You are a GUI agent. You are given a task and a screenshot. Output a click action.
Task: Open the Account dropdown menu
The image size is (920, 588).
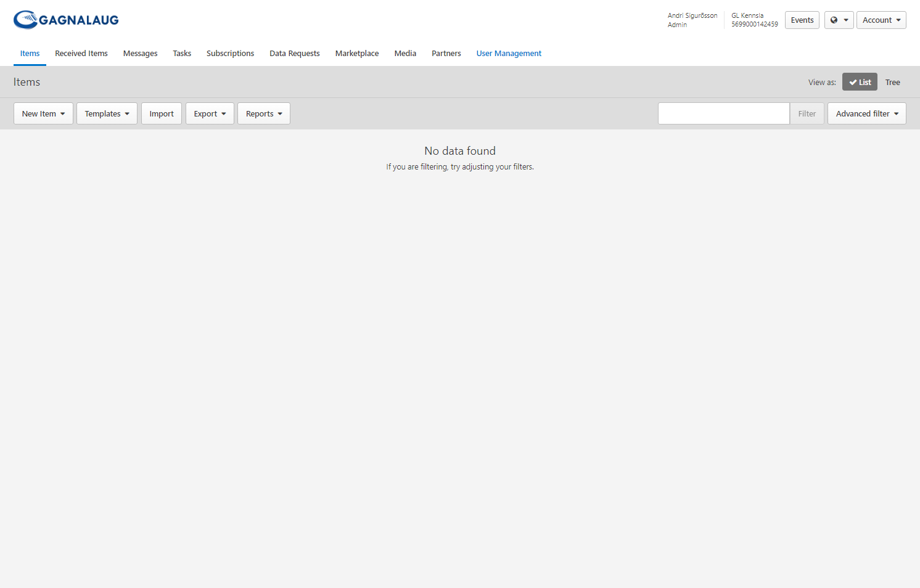[881, 20]
